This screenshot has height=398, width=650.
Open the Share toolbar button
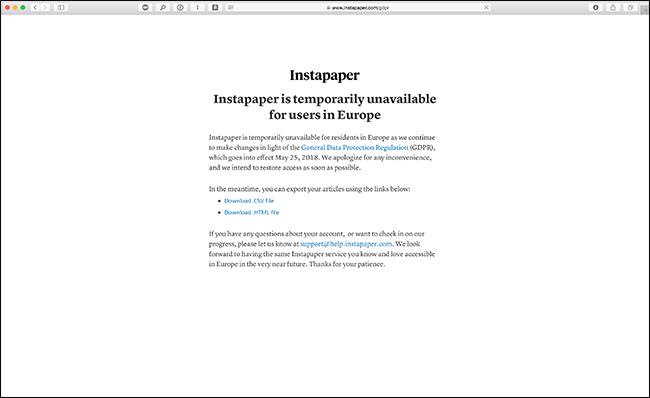pyautogui.click(x=613, y=7)
